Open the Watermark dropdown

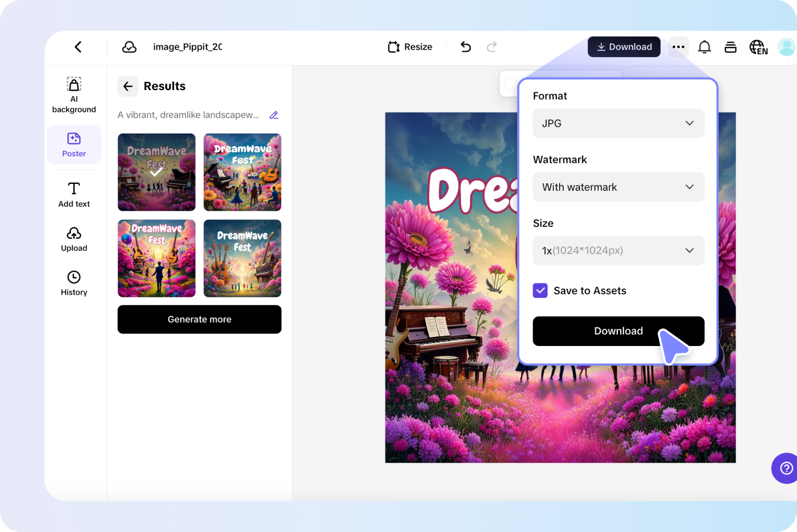click(618, 187)
